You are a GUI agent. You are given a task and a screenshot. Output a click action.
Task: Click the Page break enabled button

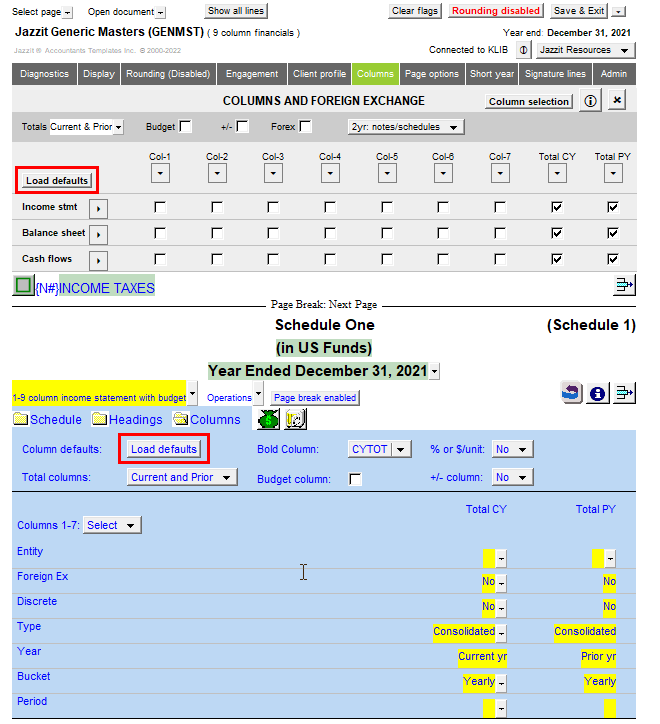[x=315, y=398]
